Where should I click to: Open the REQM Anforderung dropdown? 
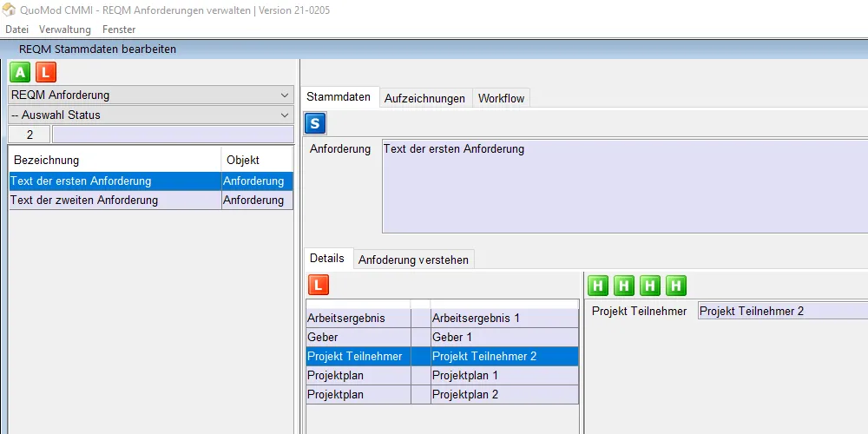(x=151, y=95)
